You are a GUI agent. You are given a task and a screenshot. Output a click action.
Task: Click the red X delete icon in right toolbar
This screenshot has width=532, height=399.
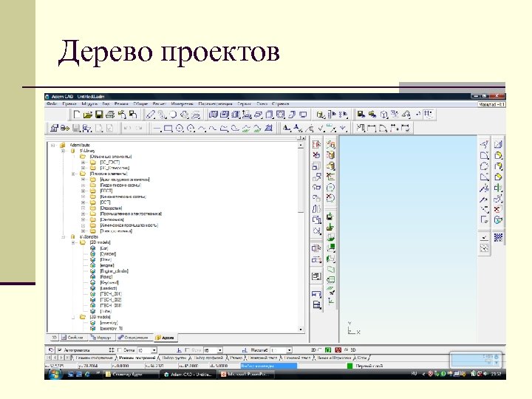498,209
